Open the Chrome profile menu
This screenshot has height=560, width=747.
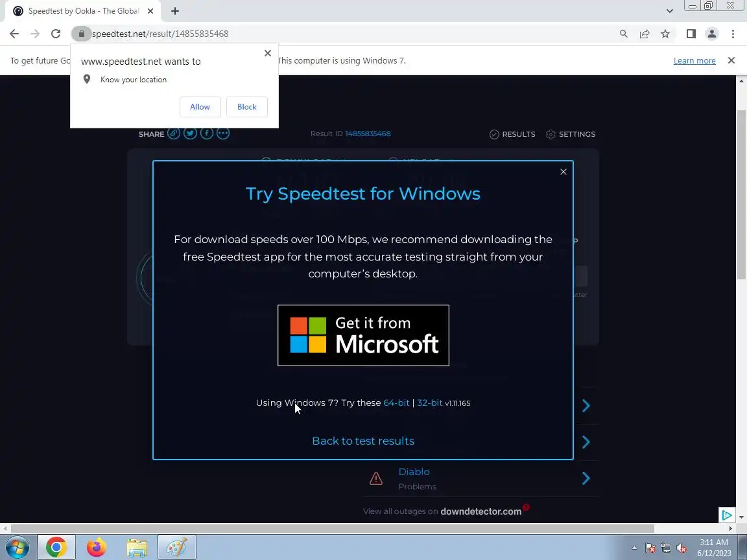coord(712,34)
